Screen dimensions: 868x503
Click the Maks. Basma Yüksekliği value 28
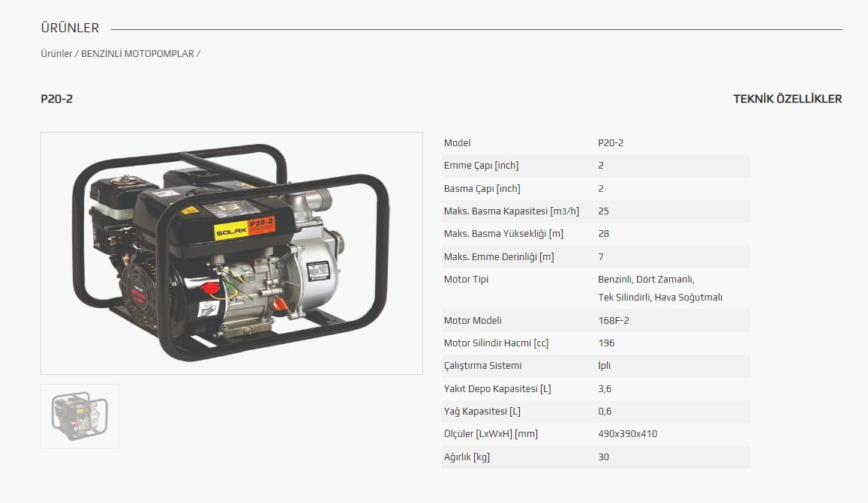[x=604, y=234]
